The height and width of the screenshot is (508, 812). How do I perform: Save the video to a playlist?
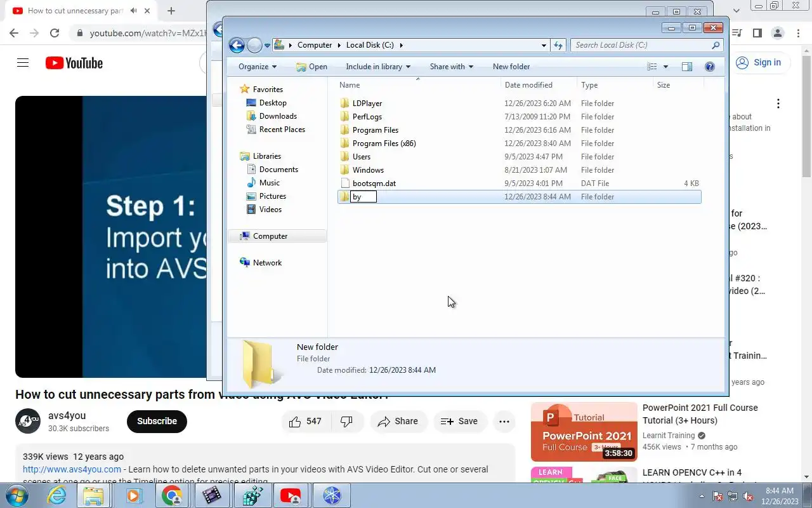[x=459, y=421]
